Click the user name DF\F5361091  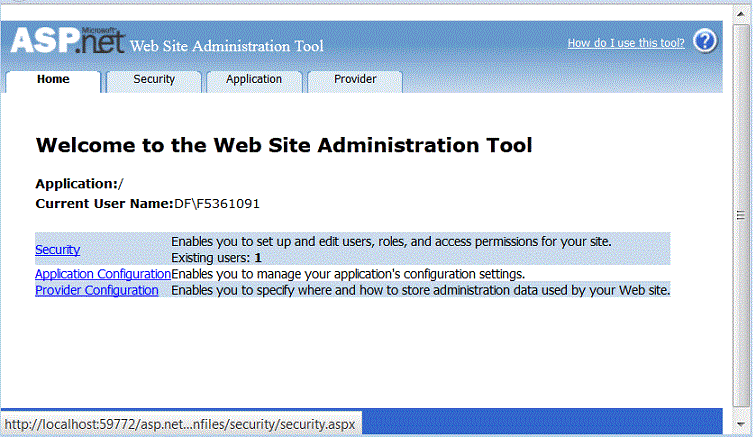click(217, 204)
